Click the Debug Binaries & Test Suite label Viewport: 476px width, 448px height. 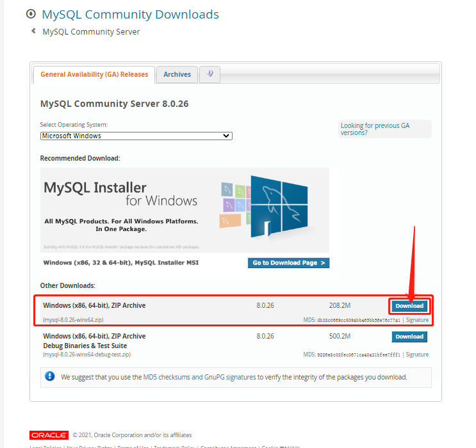click(85, 346)
